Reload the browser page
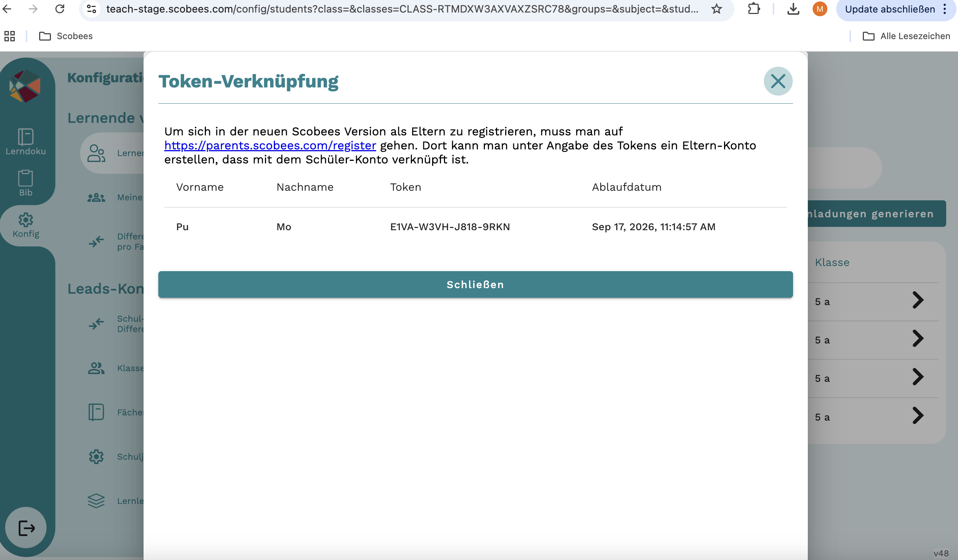The height and width of the screenshot is (560, 958). point(60,9)
